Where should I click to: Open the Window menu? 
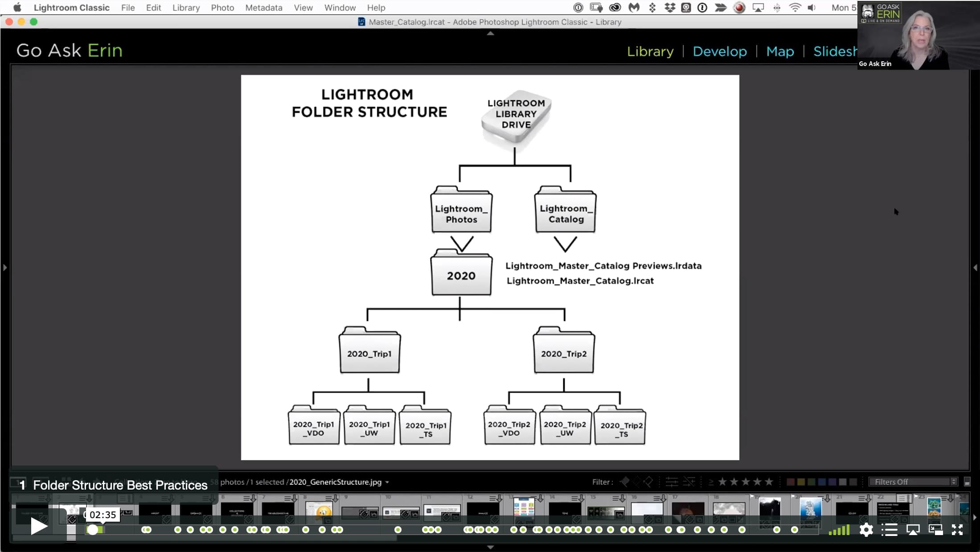(x=340, y=8)
